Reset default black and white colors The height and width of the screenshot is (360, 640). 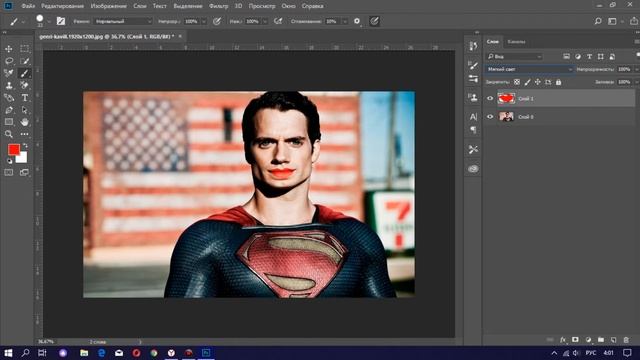9,161
